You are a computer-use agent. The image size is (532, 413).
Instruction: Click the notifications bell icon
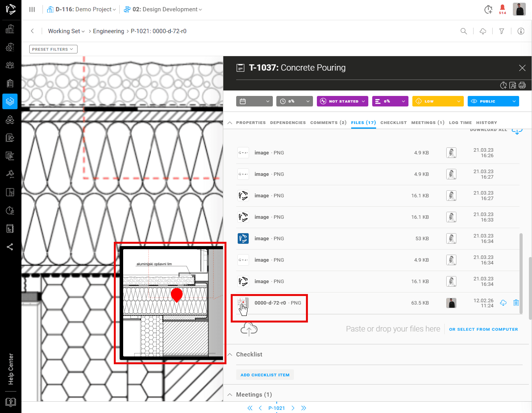502,8
